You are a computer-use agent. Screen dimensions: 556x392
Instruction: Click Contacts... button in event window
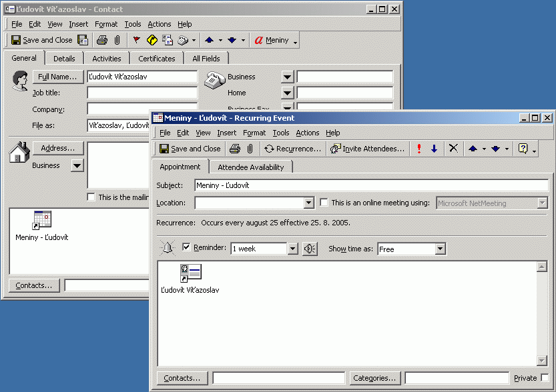182,378
